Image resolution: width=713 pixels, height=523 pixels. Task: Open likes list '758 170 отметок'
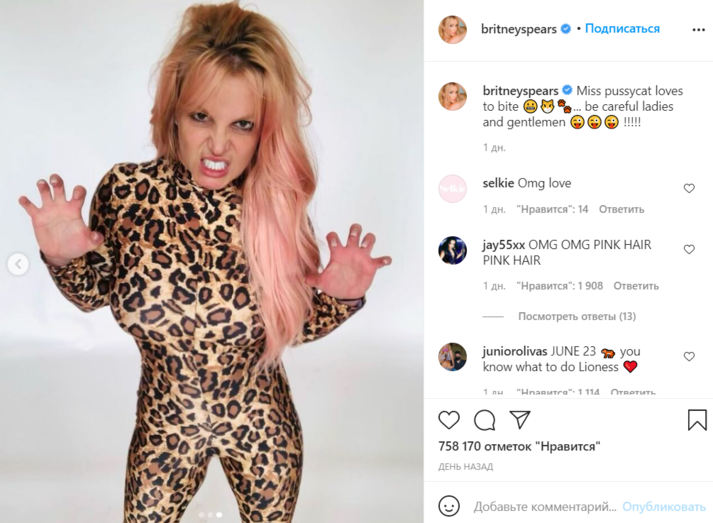pyautogui.click(x=519, y=446)
